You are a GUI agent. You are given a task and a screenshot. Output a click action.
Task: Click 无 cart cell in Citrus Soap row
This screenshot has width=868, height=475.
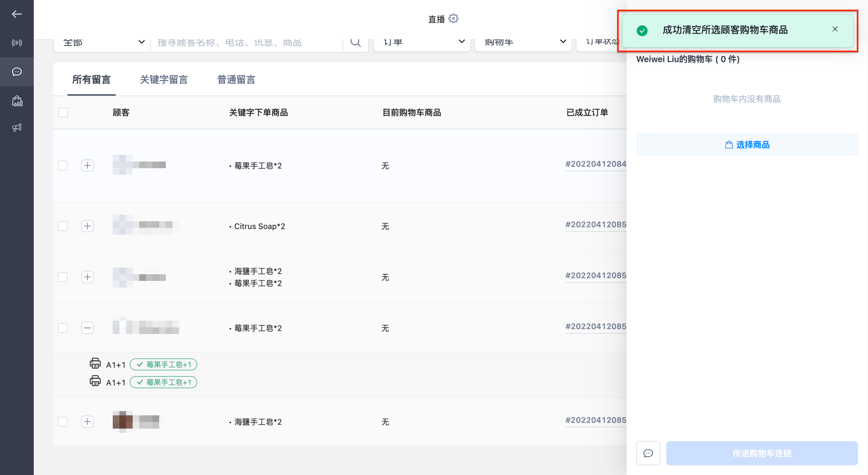tap(385, 226)
